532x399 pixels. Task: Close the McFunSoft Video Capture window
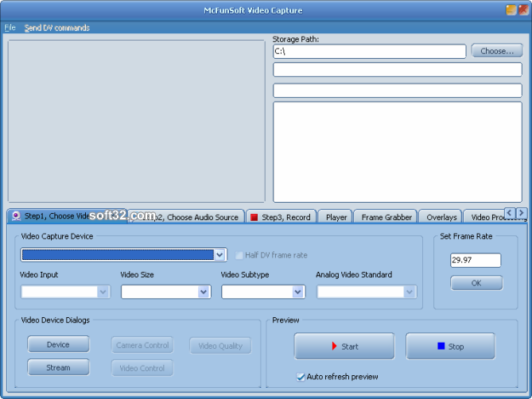523,10
